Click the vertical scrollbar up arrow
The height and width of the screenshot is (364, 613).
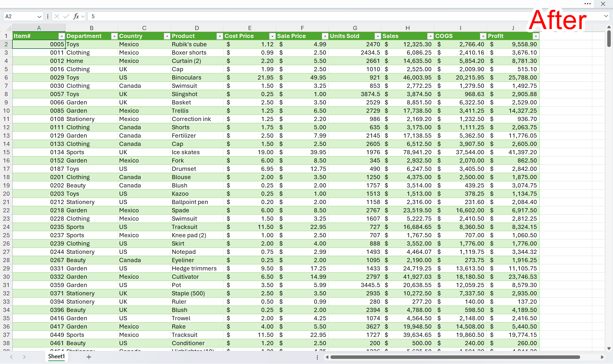(x=609, y=27)
